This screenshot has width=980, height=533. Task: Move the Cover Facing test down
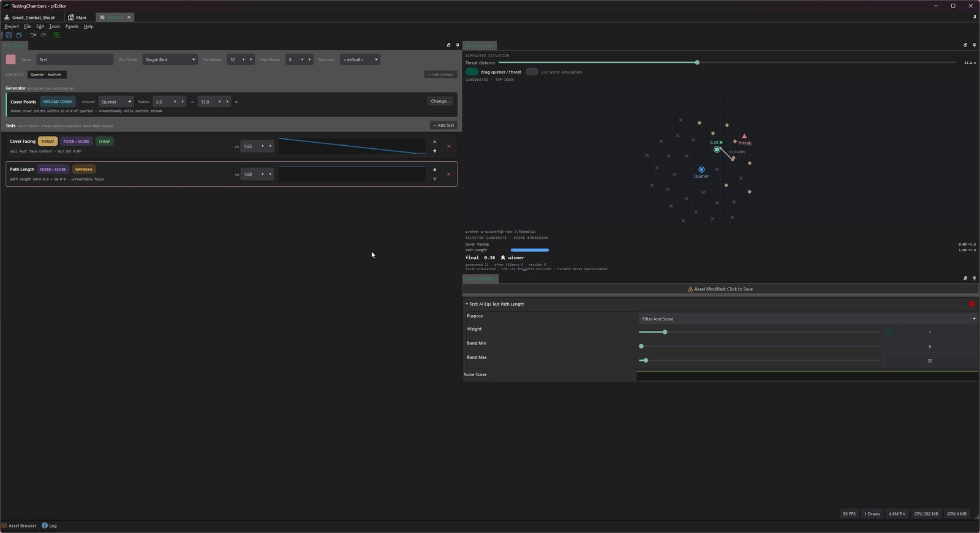pos(435,151)
